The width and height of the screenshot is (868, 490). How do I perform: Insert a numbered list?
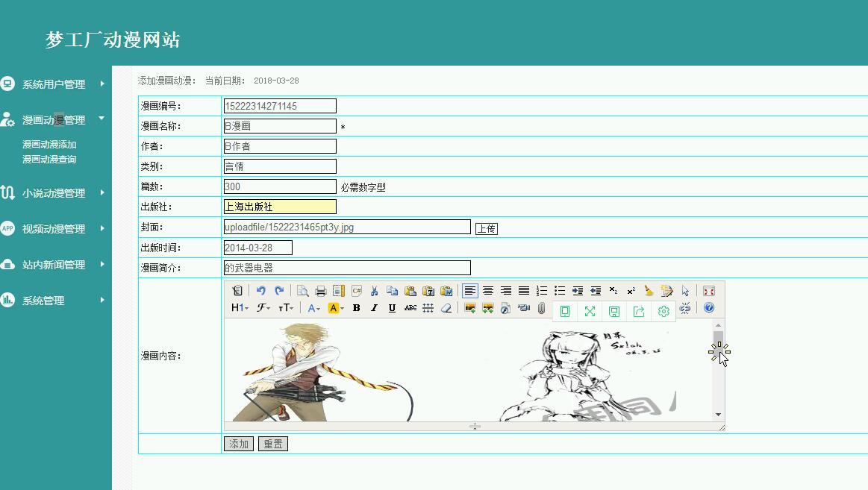point(542,290)
